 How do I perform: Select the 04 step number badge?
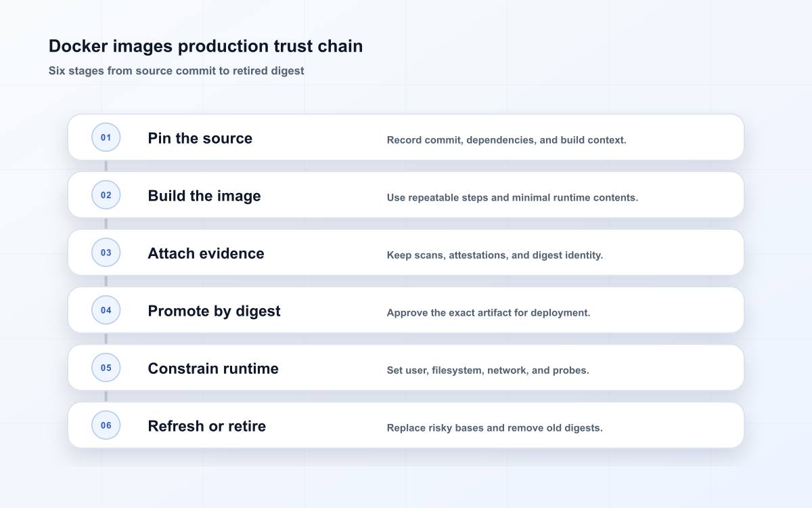click(x=106, y=310)
